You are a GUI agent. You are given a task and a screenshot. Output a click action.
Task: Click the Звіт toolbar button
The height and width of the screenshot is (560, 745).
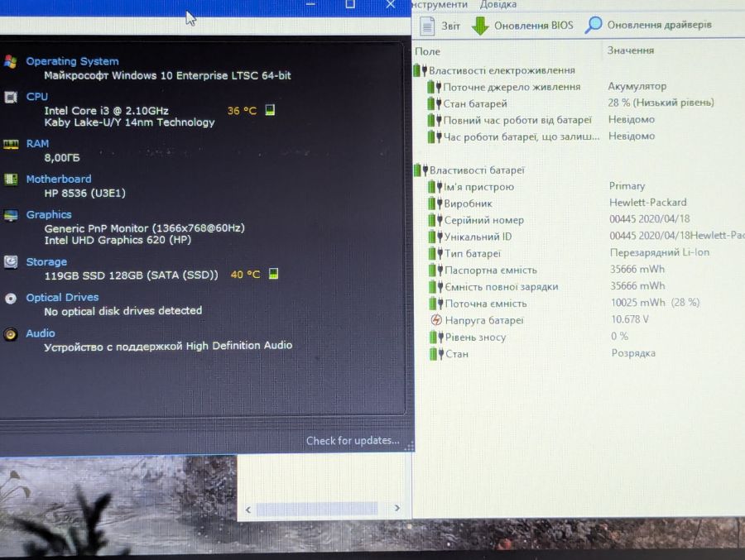pos(440,26)
